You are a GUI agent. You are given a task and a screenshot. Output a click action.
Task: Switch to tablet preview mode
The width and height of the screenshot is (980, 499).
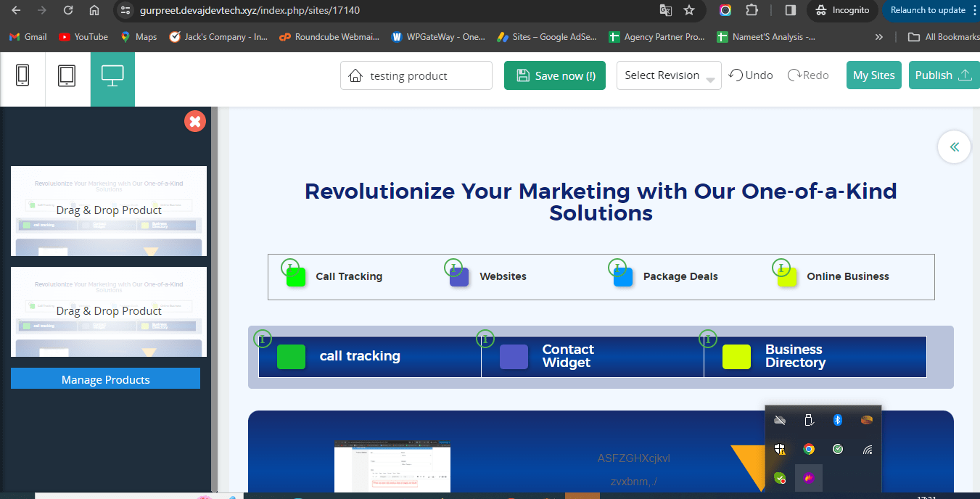[x=67, y=75]
